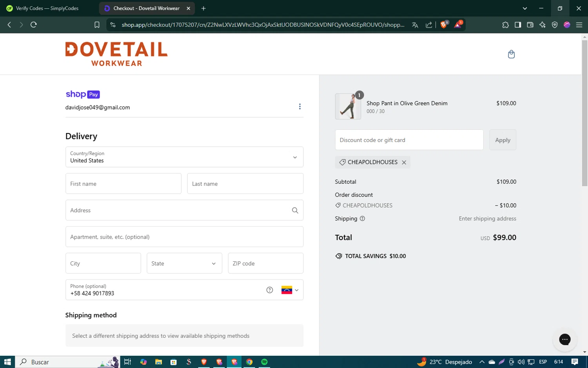Click the email davidjose049@gmail.com
588x368 pixels.
[98, 107]
